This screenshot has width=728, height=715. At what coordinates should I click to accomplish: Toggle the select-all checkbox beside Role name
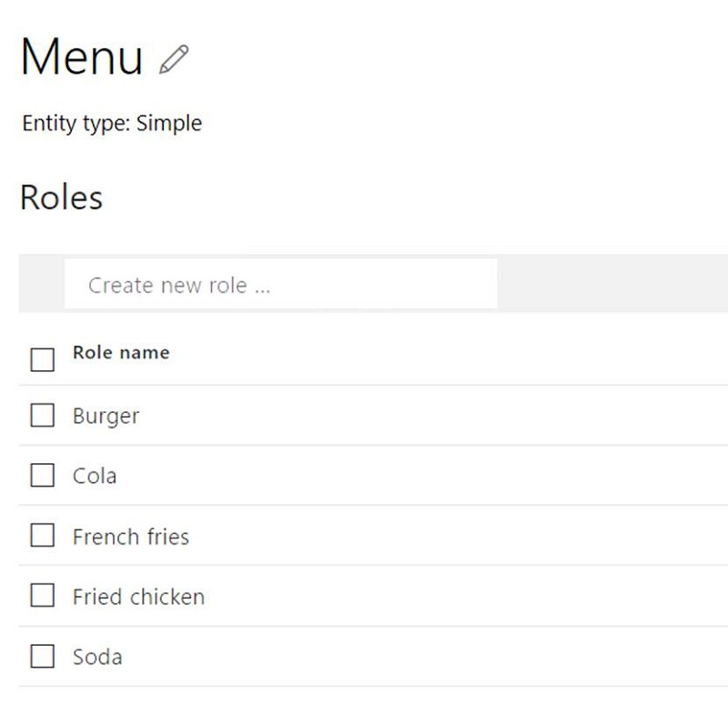click(x=42, y=359)
